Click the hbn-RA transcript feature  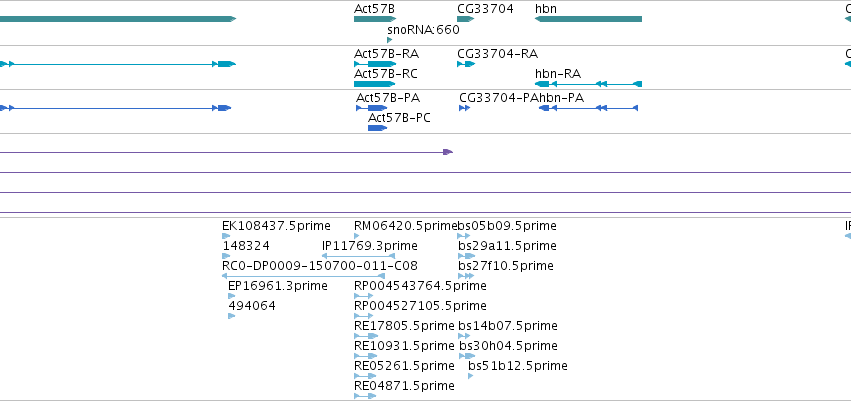(588, 84)
